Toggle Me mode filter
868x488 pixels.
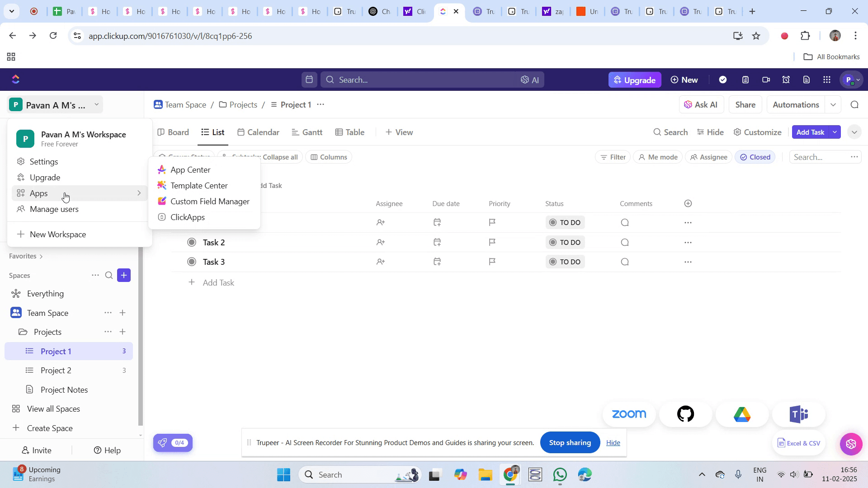click(x=658, y=157)
